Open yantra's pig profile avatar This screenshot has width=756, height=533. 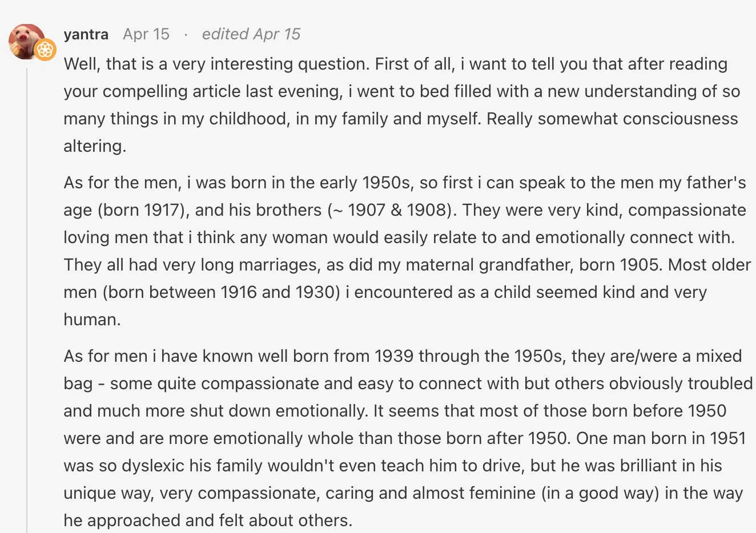click(26, 41)
